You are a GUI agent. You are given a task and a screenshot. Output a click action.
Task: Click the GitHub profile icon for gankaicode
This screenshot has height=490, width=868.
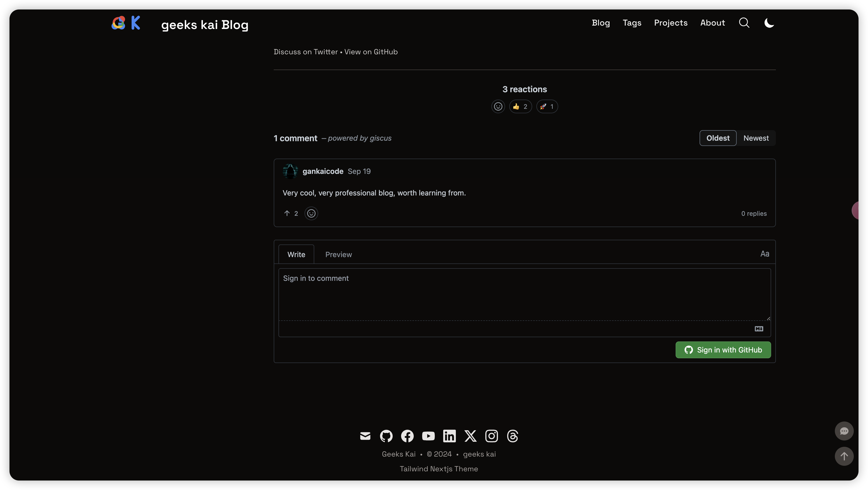point(290,171)
